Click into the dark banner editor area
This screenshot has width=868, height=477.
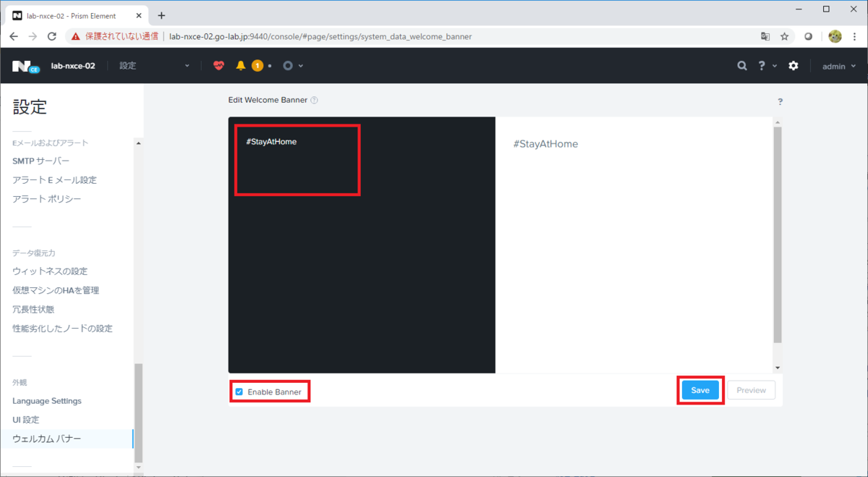point(362,245)
